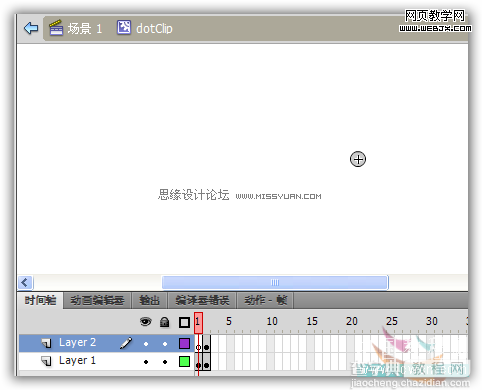Select the Layer 2 row
Image resolution: width=482 pixels, height=390 pixels.
point(106,343)
